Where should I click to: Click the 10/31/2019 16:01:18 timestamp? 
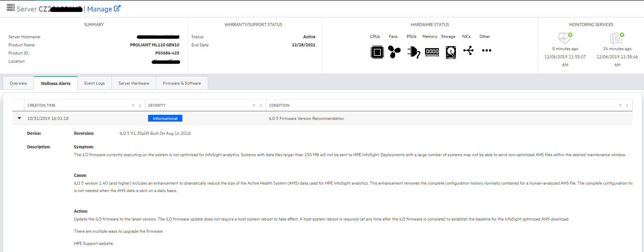coord(48,119)
